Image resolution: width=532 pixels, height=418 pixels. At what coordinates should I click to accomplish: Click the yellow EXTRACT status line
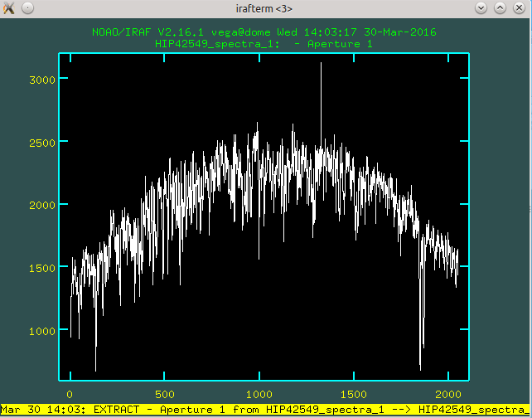[264, 410]
